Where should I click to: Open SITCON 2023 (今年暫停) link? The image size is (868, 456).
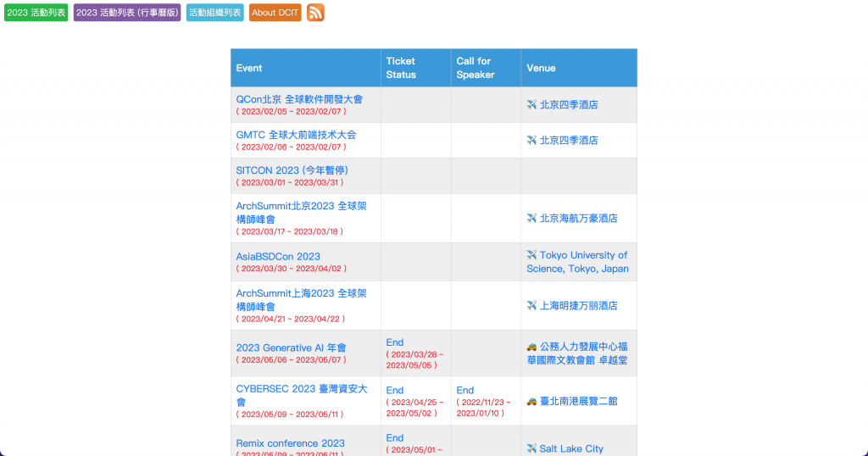(292, 170)
